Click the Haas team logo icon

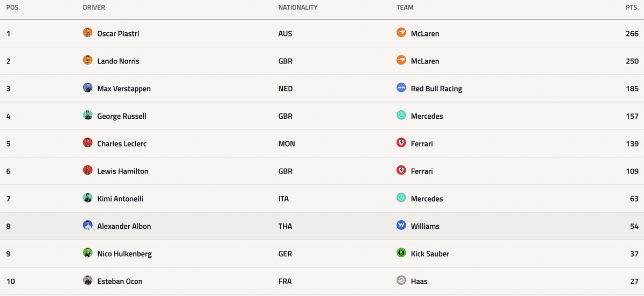pyautogui.click(x=401, y=280)
